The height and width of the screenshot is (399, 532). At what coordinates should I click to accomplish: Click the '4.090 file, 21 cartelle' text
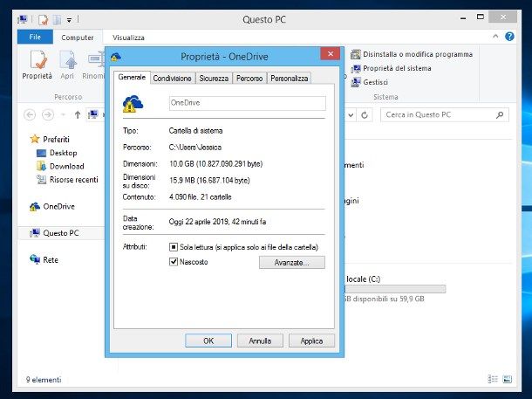pos(201,197)
